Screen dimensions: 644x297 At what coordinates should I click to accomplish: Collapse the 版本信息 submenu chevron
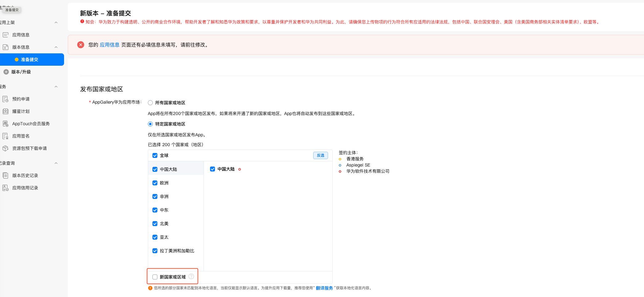point(56,47)
